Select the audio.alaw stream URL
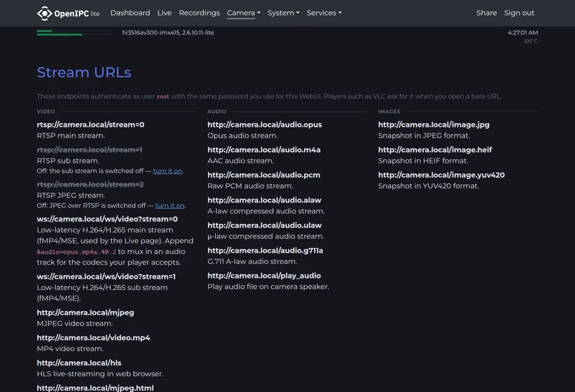 (x=264, y=200)
